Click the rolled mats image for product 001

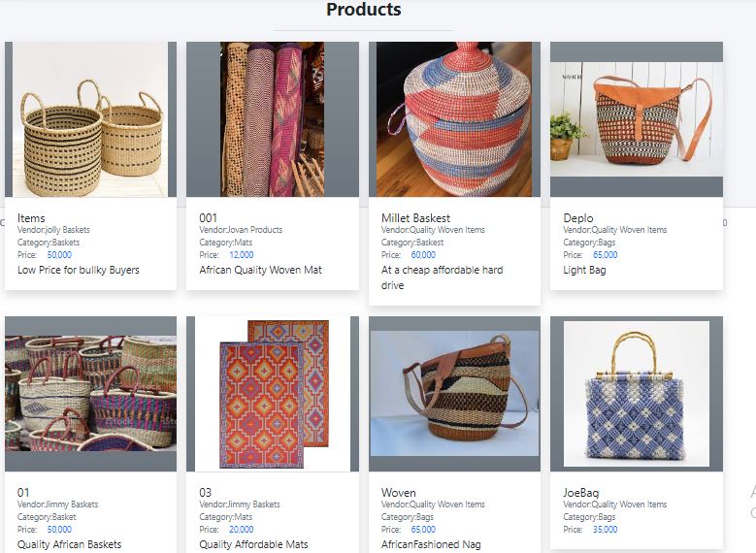tap(272, 119)
